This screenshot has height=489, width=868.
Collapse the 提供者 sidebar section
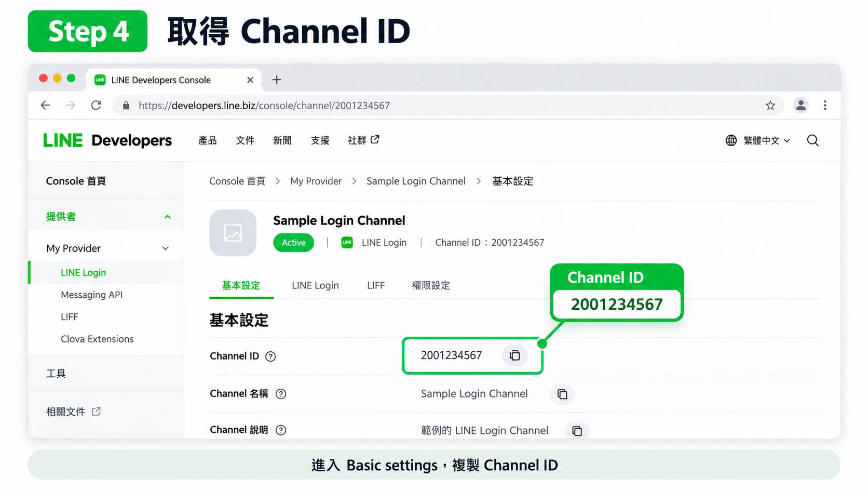coord(167,217)
